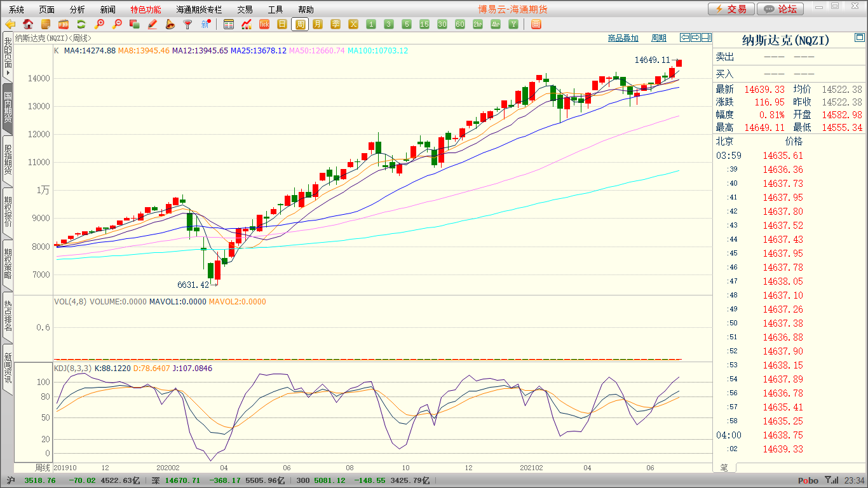Select weekly 周 K-line period
868x488 pixels.
click(300, 24)
